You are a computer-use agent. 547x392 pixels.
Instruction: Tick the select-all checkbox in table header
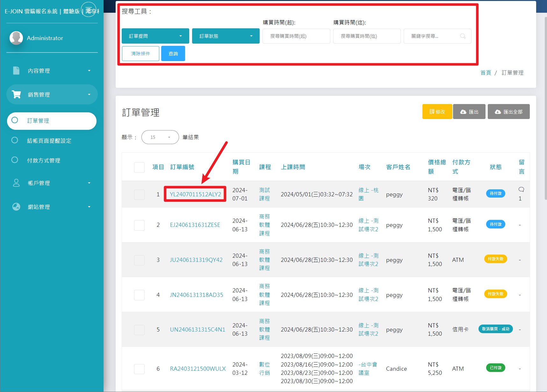click(139, 167)
